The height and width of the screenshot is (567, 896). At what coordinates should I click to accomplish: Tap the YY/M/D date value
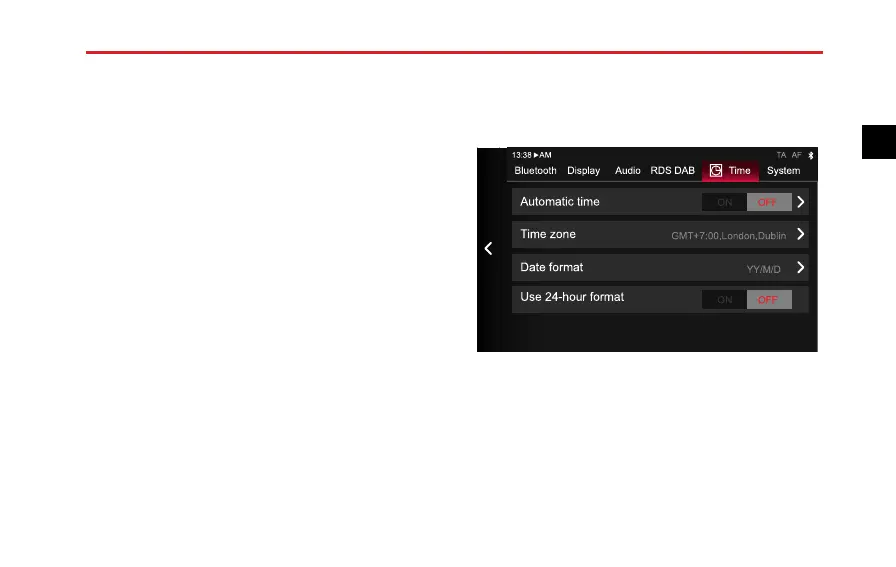point(763,269)
